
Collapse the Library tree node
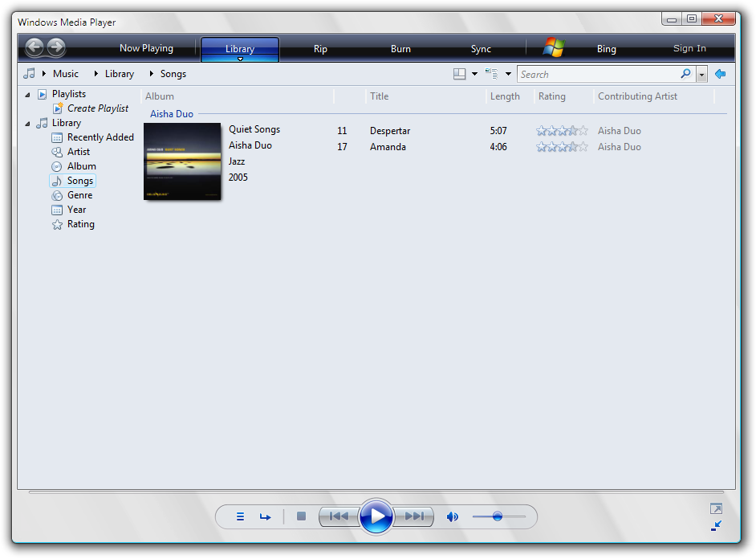click(x=28, y=124)
